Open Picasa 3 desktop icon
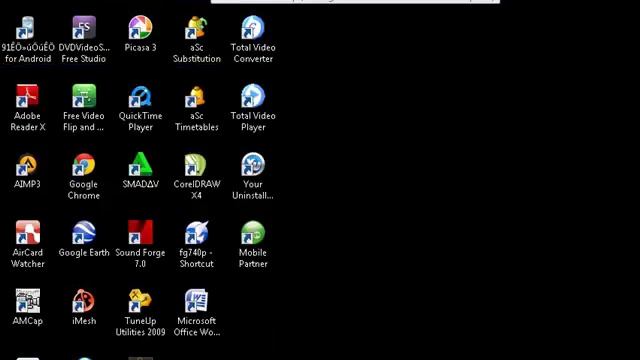640x360 pixels. point(140,28)
